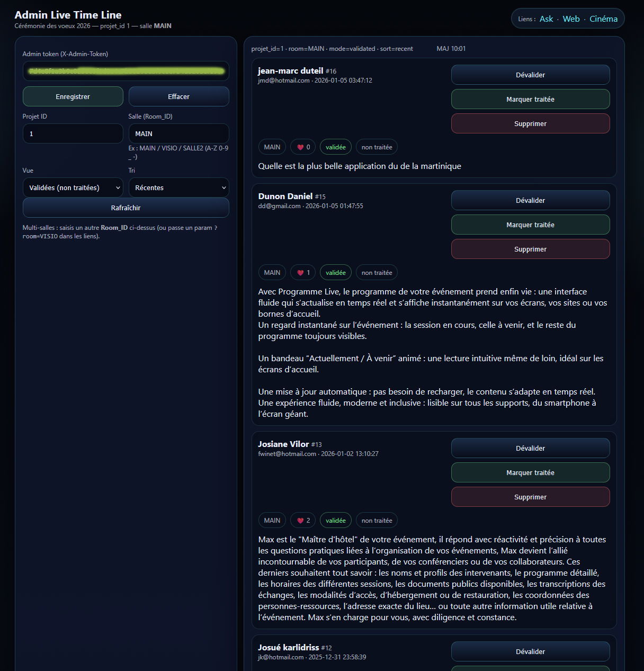Click the heart likes badge on jean-marc duteil's post
Viewport: 644px width, 671px height.
point(303,147)
